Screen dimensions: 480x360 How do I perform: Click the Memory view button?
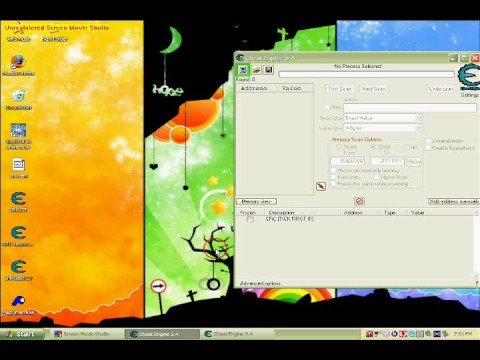(256, 201)
